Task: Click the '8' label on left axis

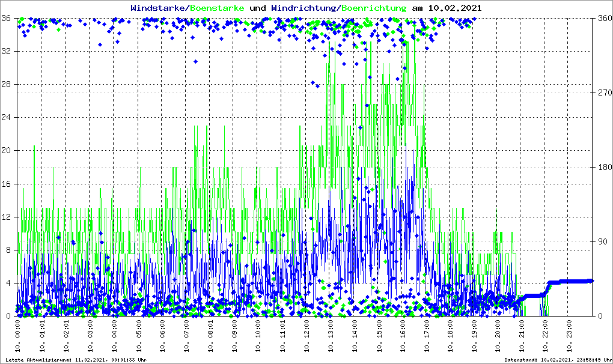Action: (8, 250)
